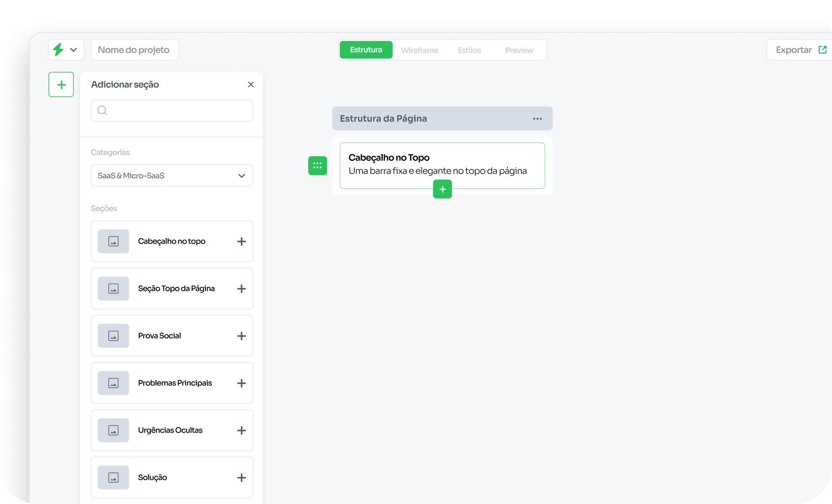Open the Estrutura da Página options menu
The height and width of the screenshot is (504, 832).
[x=537, y=119]
